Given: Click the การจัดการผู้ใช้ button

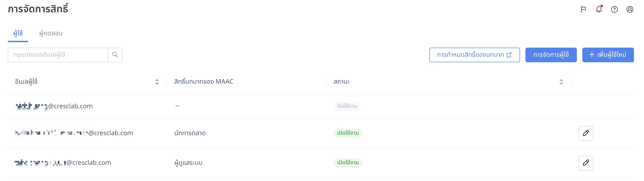Looking at the screenshot, I should (551, 55).
